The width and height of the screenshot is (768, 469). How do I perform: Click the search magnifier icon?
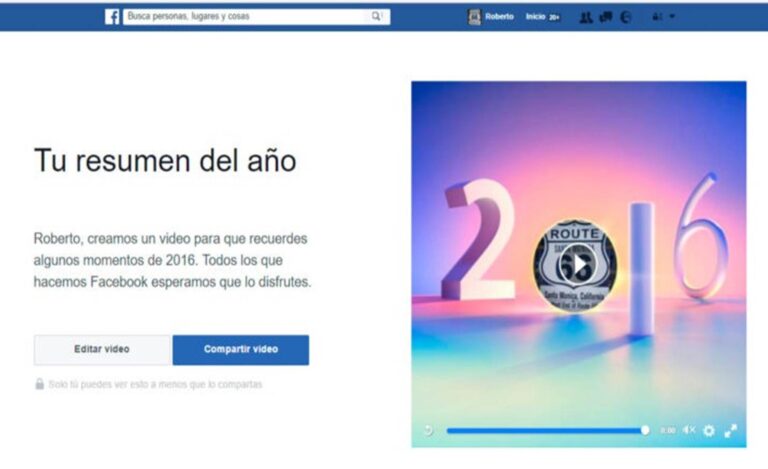[377, 17]
